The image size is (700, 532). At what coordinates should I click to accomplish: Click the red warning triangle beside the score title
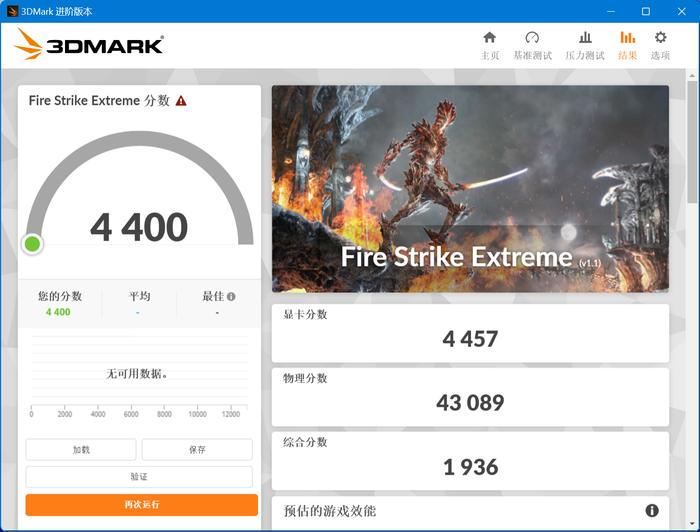coord(181,100)
